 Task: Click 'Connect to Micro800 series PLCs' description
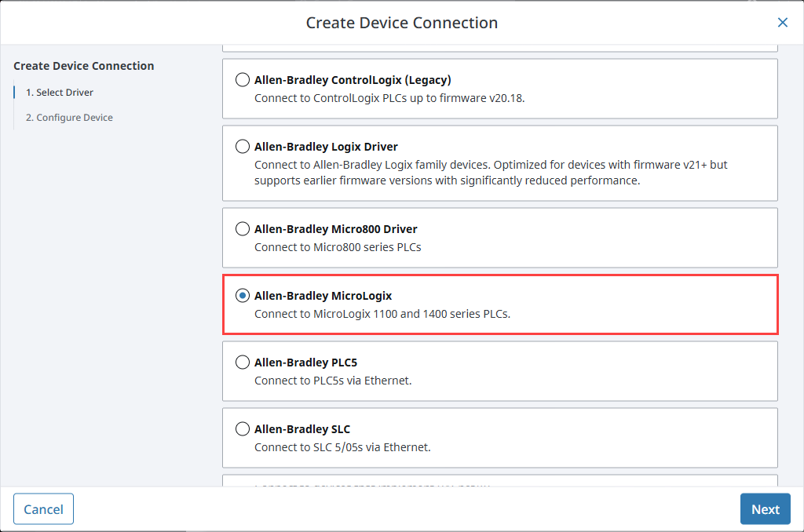338,247
